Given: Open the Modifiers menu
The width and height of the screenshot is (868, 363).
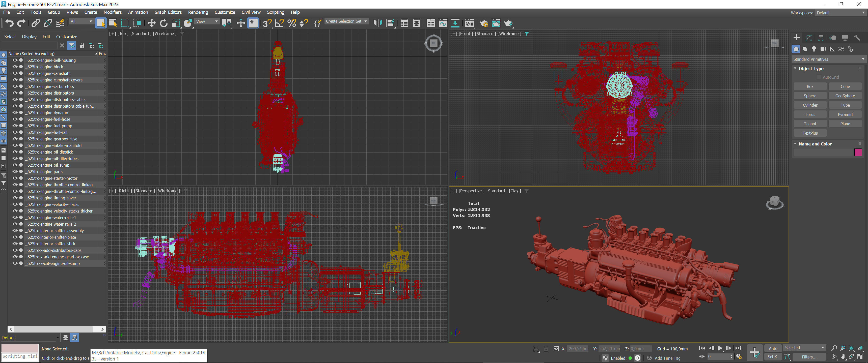Looking at the screenshot, I should (x=112, y=12).
